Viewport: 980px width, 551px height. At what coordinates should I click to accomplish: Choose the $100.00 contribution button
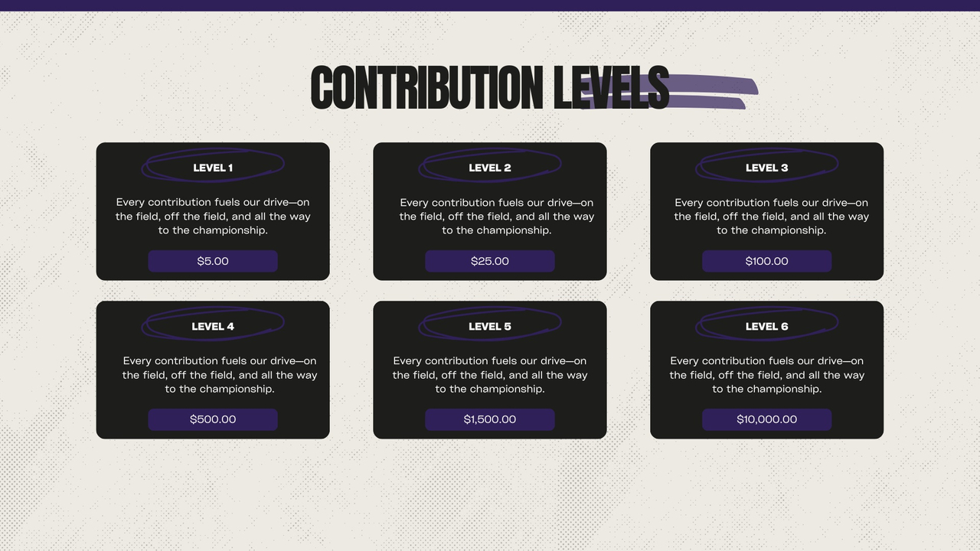[767, 261]
